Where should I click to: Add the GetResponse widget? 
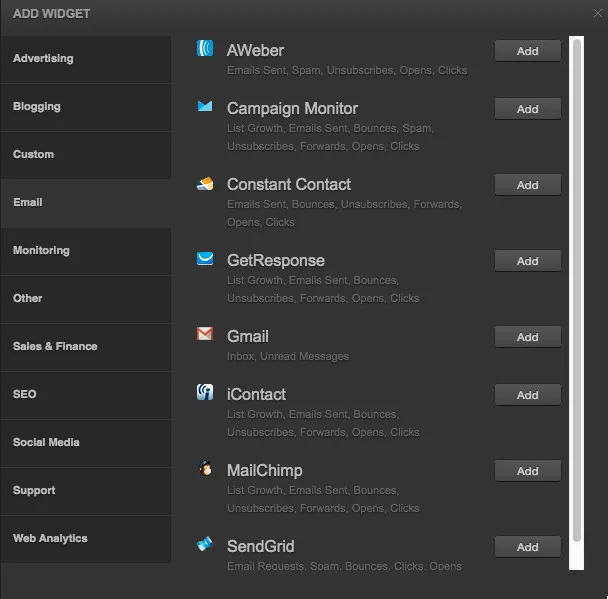click(527, 261)
